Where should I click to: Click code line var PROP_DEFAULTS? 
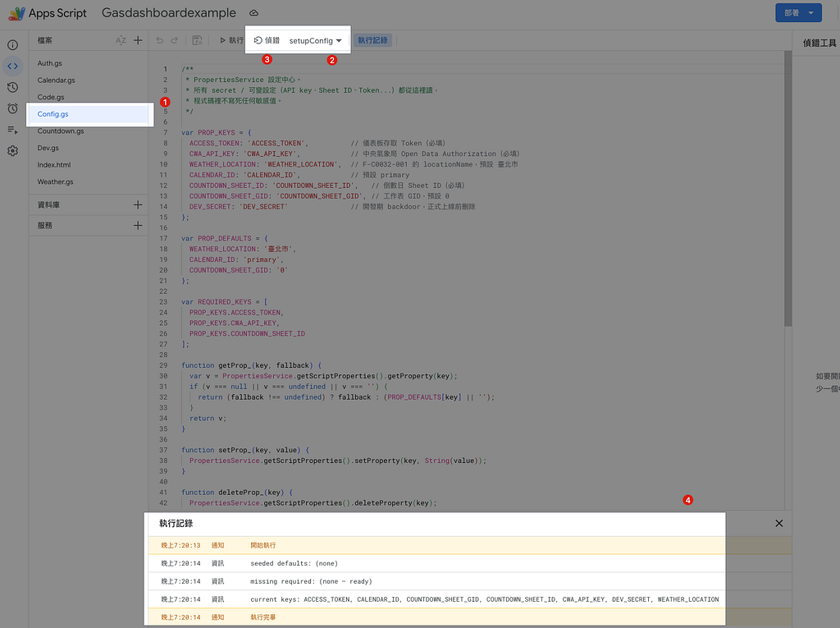[225, 239]
